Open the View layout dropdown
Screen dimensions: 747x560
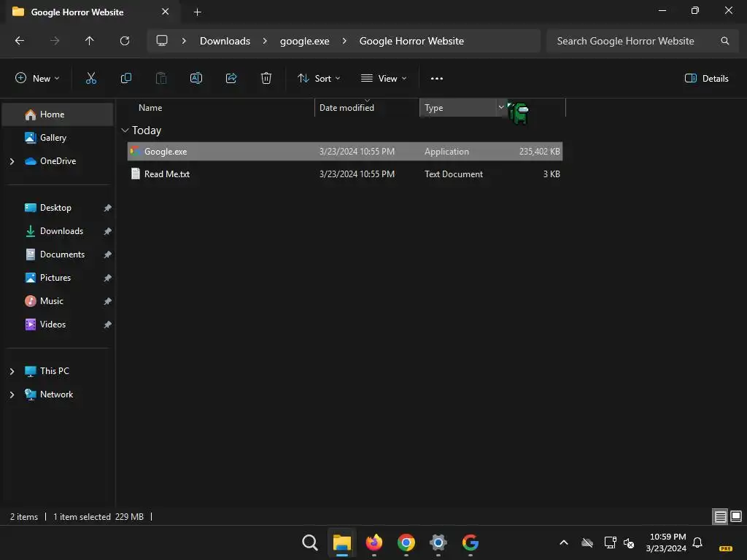click(x=384, y=79)
